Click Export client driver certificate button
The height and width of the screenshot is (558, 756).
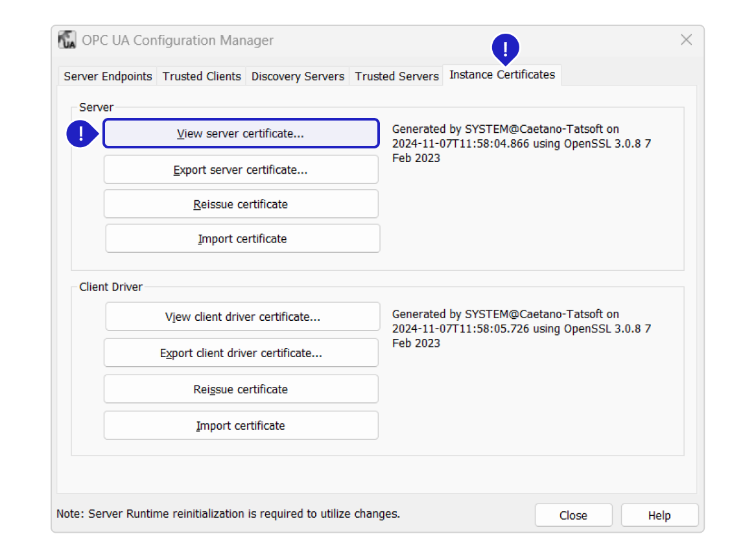(241, 353)
